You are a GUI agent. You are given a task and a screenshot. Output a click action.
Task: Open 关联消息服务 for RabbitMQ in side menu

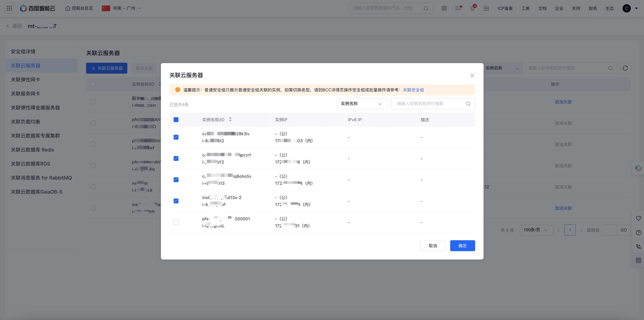[x=41, y=178]
